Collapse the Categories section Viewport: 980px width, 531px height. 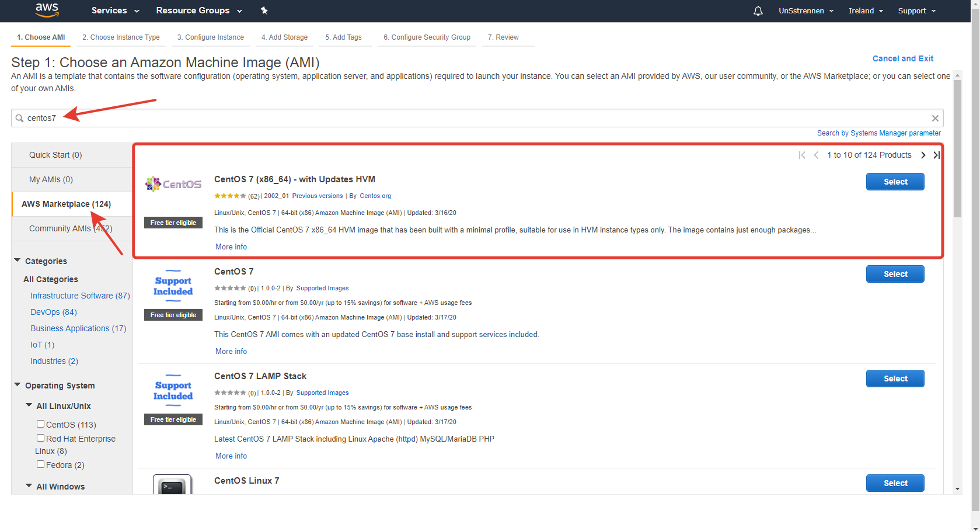coord(18,261)
